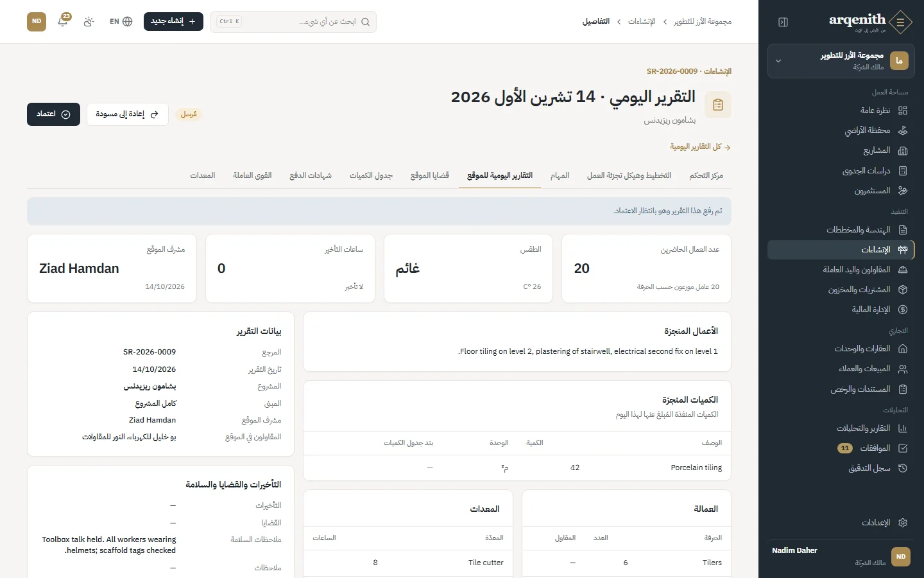The image size is (924, 578).
Task: Open the المعدات tab
Action: (203, 176)
